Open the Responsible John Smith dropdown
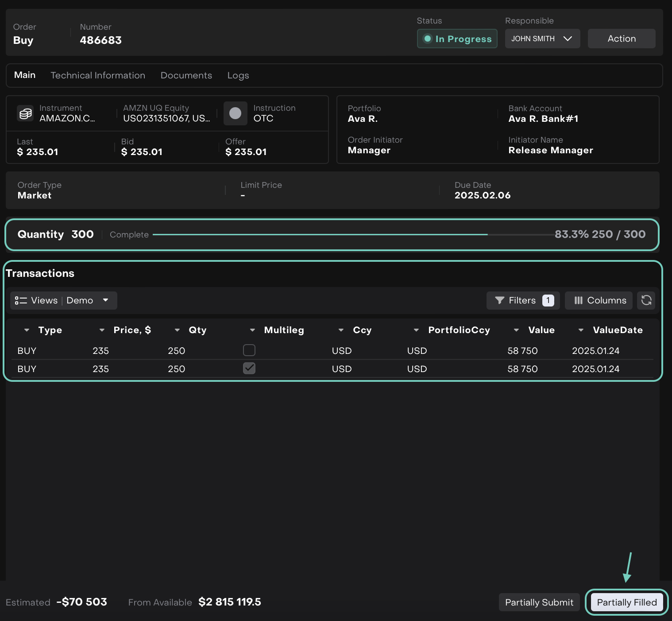The height and width of the screenshot is (621, 672). click(x=542, y=39)
